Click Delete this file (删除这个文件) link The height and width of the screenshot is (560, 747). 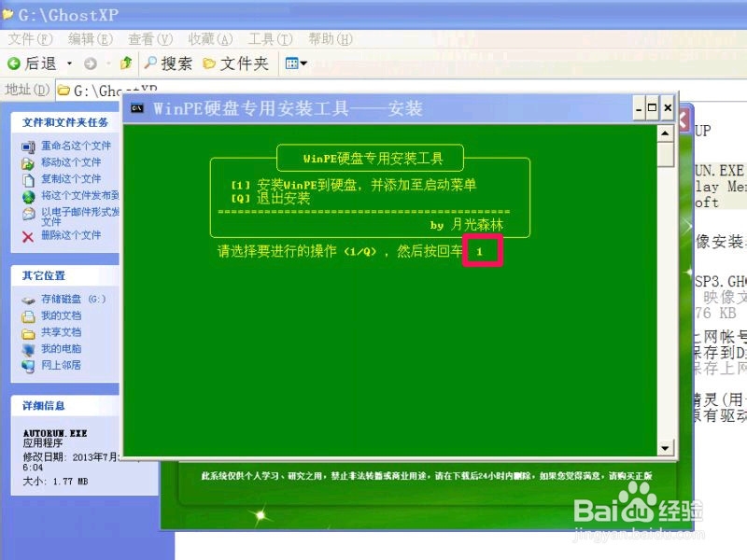pyautogui.click(x=71, y=235)
